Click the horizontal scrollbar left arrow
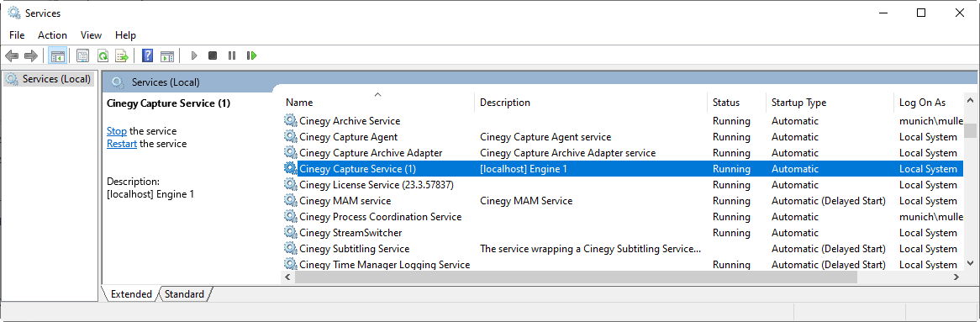This screenshot has height=322, width=980. point(287,277)
